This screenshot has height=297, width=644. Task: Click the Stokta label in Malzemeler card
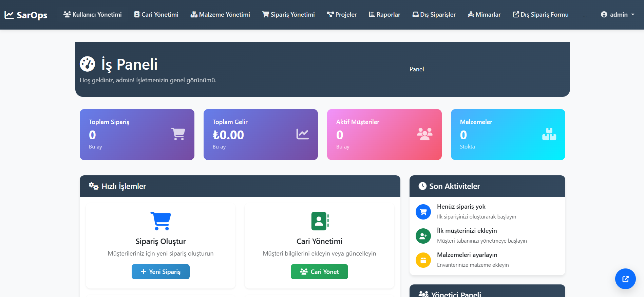pos(467,147)
